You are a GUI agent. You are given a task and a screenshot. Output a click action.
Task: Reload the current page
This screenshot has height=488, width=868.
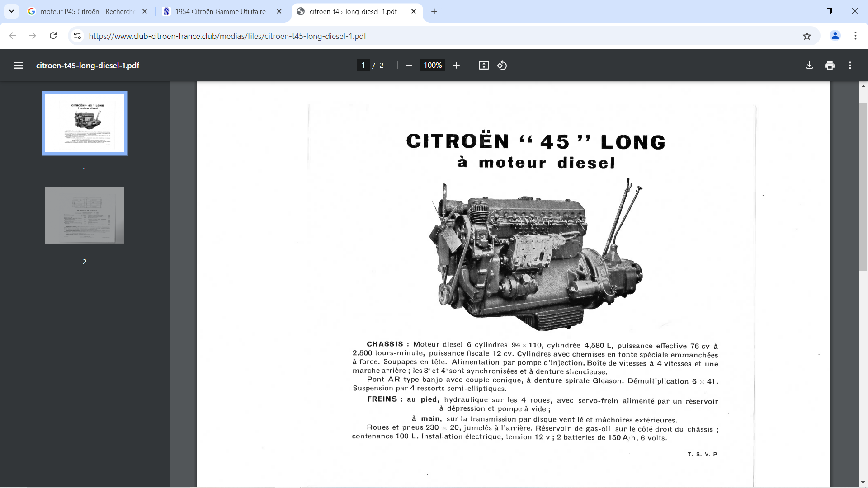pyautogui.click(x=53, y=36)
